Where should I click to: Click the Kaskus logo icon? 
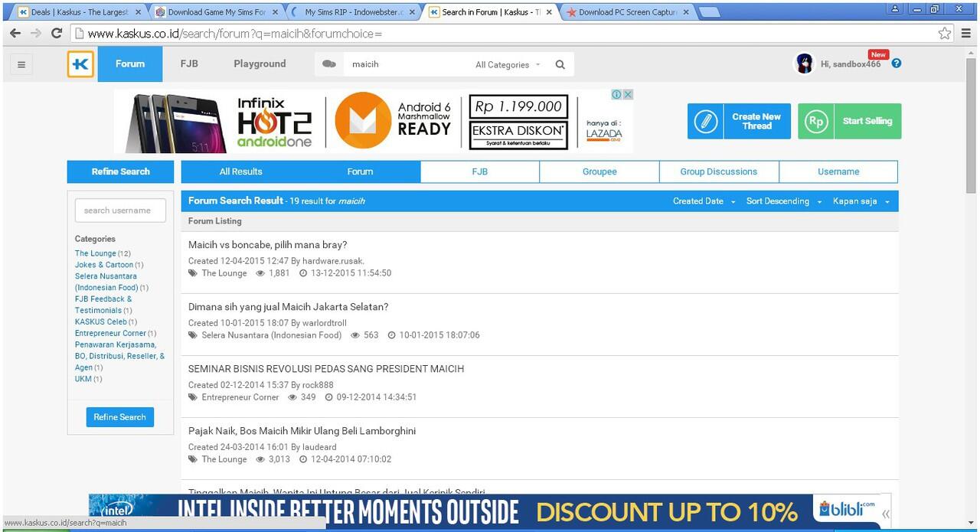point(80,64)
